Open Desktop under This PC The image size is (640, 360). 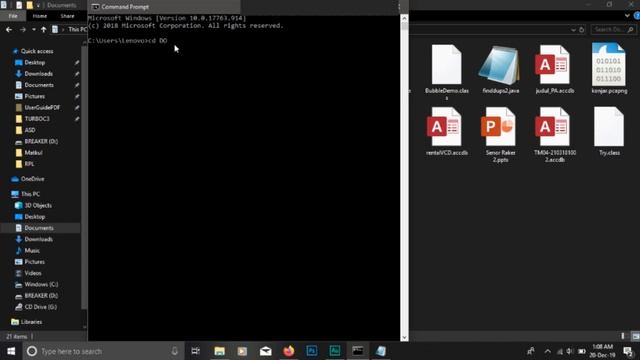point(35,217)
